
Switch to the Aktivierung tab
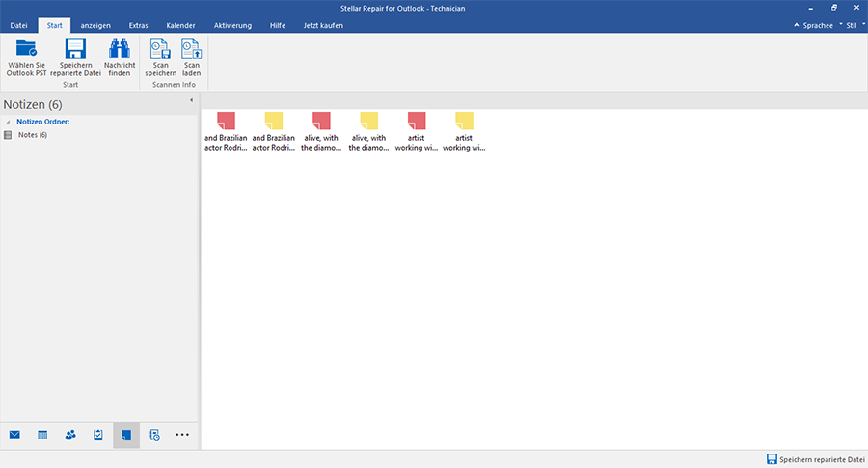click(231, 25)
